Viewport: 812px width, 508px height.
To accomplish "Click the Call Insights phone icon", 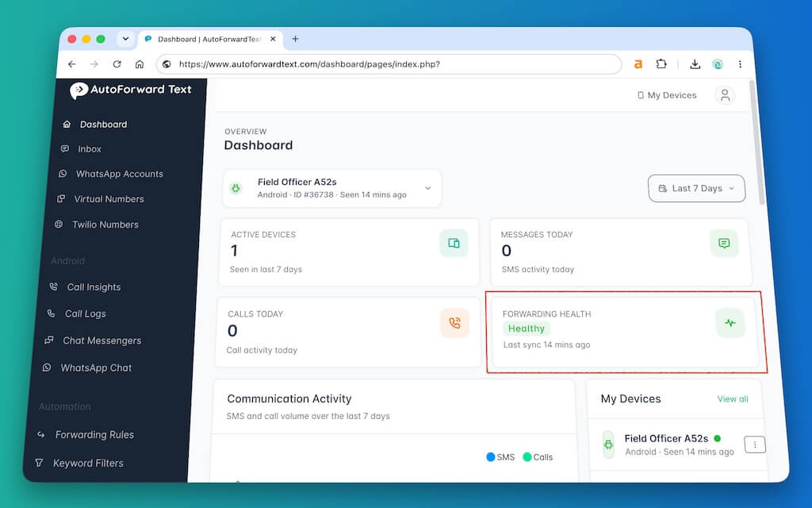I will 53,287.
